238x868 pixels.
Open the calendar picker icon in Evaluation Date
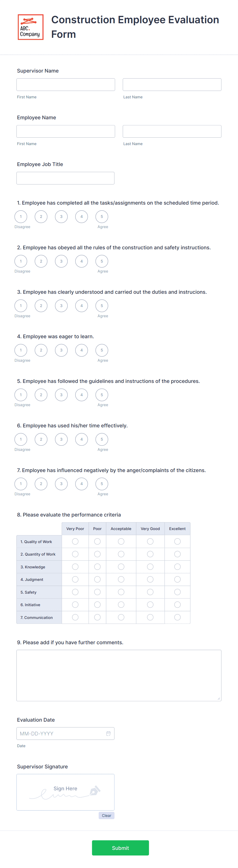click(x=108, y=733)
